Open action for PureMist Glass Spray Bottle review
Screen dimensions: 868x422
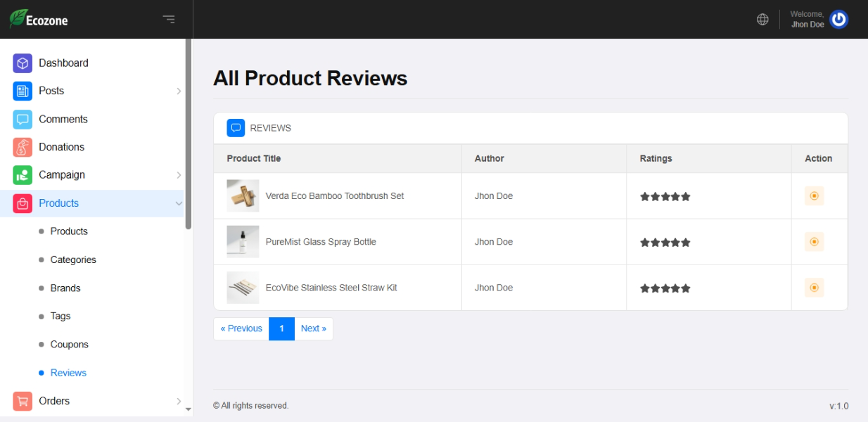[814, 242]
